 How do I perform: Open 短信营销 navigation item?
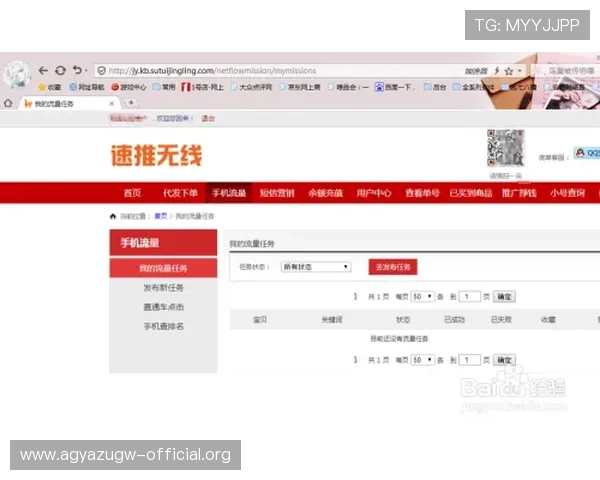click(x=277, y=193)
